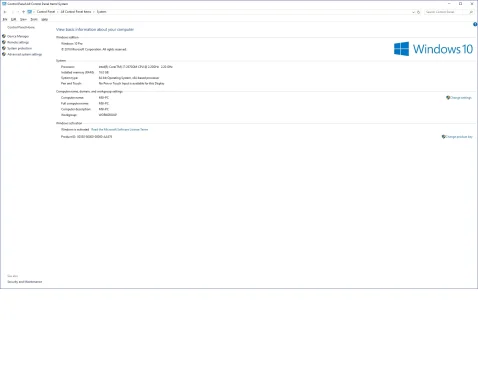Close the System window
Viewport: 478px width, 384px height.
(x=472, y=4)
